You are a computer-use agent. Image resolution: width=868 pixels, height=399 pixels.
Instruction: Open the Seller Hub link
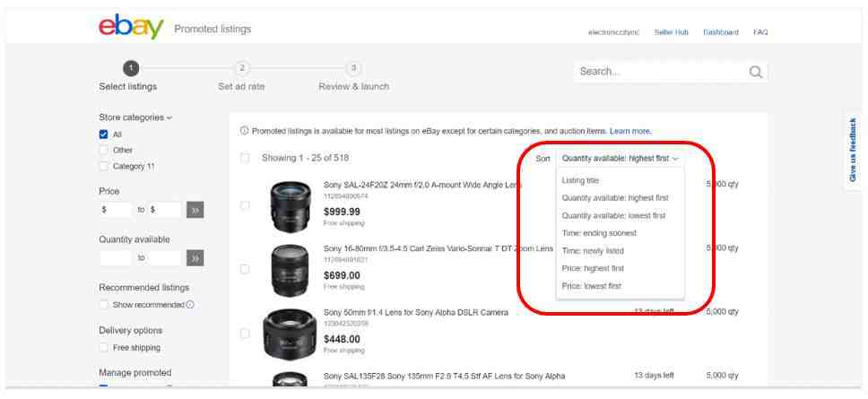click(x=671, y=32)
